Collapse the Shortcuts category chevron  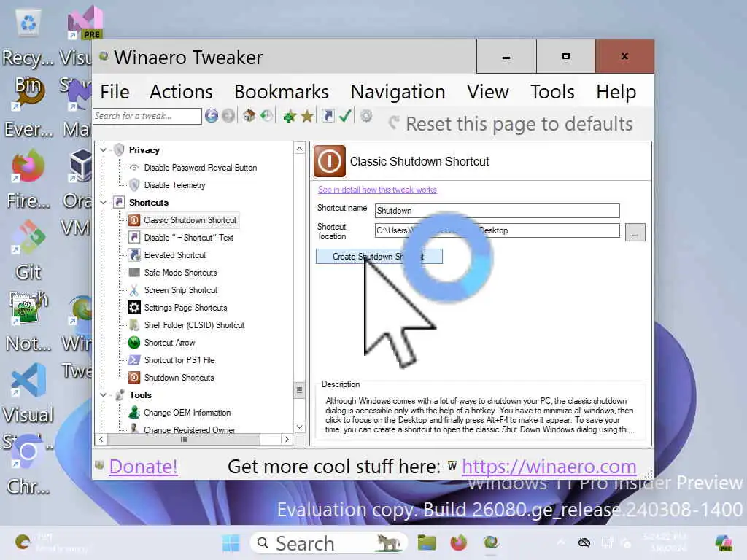point(104,203)
